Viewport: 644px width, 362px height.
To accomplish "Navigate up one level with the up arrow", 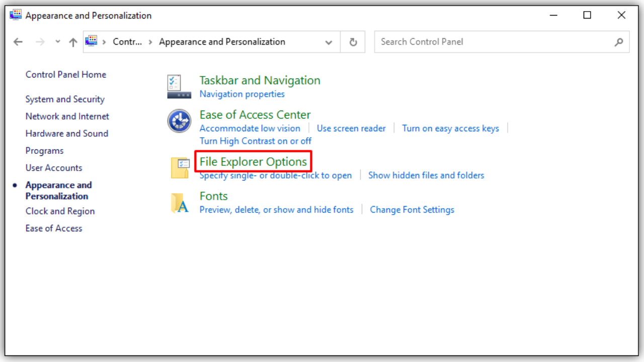I will coord(72,42).
